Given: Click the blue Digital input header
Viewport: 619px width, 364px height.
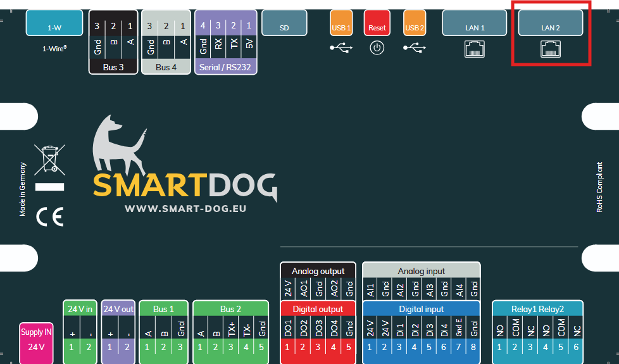Looking at the screenshot, I should 421,309.
